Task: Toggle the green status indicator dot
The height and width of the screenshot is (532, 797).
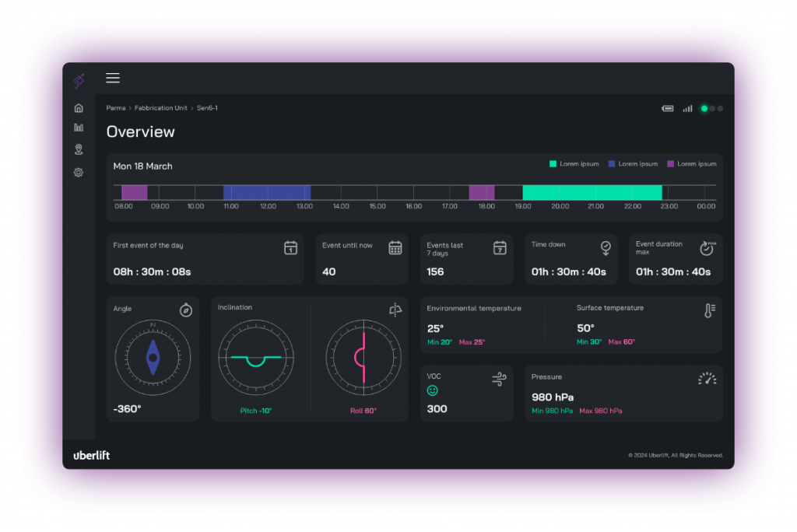Action: 704,108
